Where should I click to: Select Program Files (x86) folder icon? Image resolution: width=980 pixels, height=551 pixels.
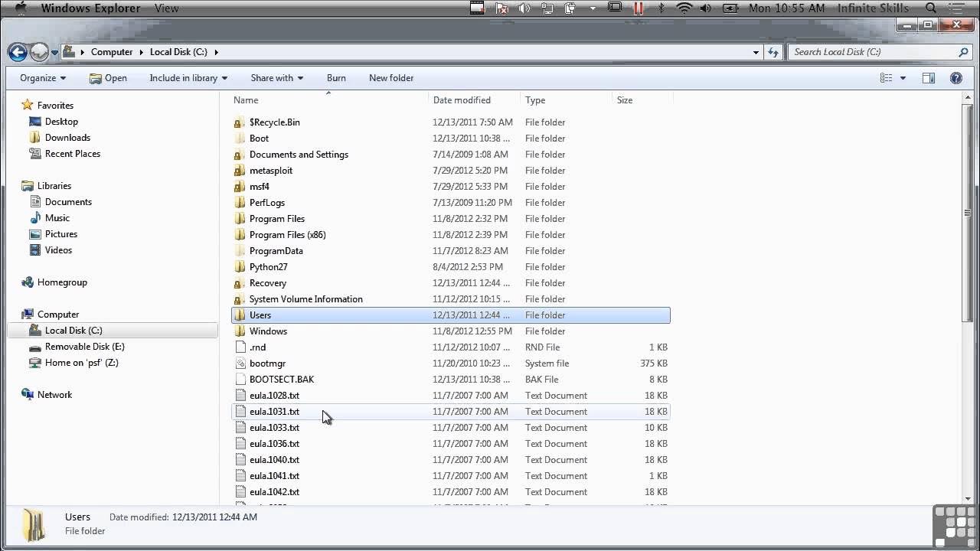click(240, 235)
